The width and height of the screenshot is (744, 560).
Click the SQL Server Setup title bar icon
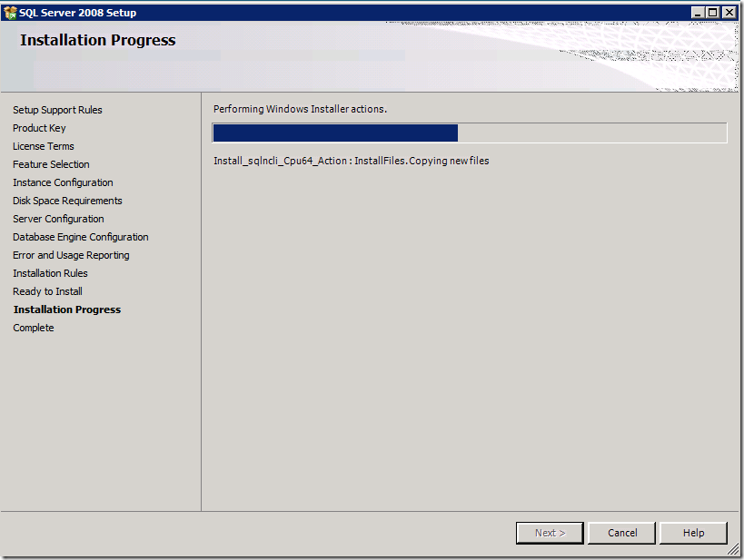(x=10, y=13)
